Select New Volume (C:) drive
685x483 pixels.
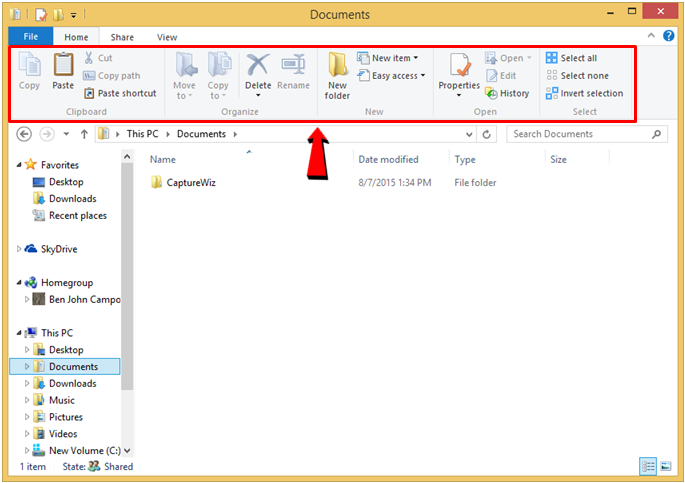[76, 450]
